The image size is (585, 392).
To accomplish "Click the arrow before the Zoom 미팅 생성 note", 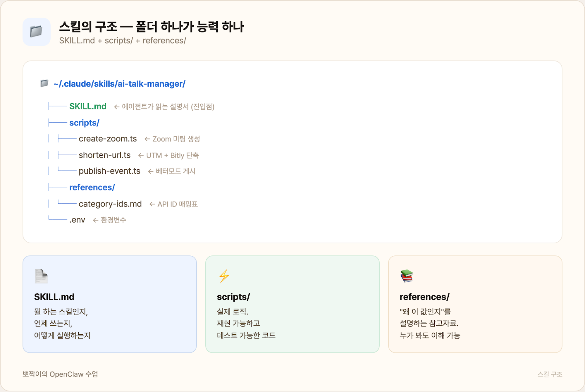I will click(x=147, y=139).
